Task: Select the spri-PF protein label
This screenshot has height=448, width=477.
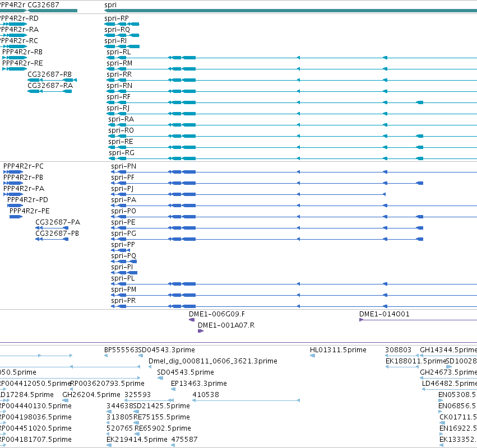Action: (123, 178)
